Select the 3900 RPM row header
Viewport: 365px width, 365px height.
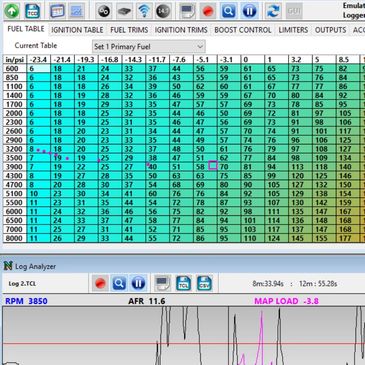[x=15, y=167]
